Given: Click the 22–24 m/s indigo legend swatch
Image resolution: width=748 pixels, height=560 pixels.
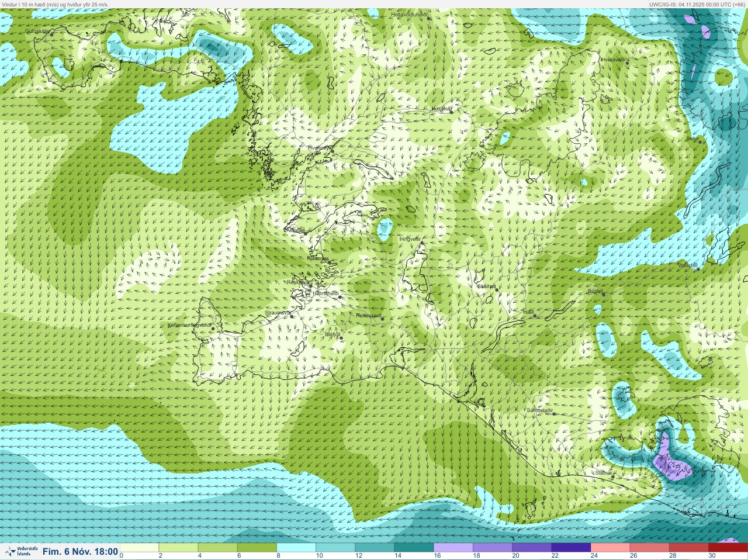Looking at the screenshot, I should pyautogui.click(x=570, y=548).
